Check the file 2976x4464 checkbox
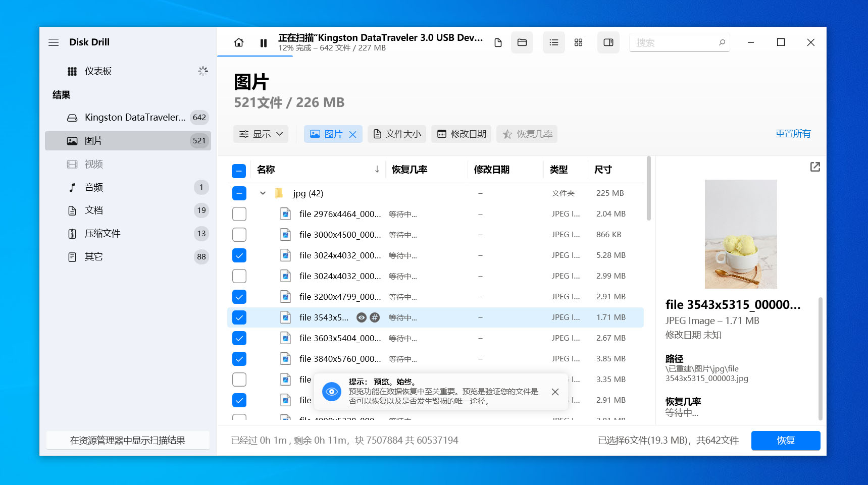The height and width of the screenshot is (485, 868). (239, 214)
